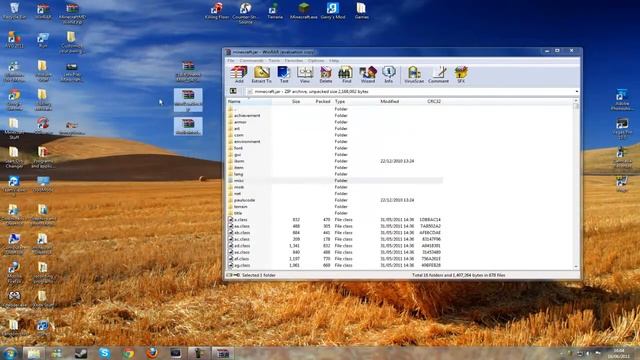Select the ad.class file row
The height and width of the screenshot is (360, 640).
tap(335, 246)
